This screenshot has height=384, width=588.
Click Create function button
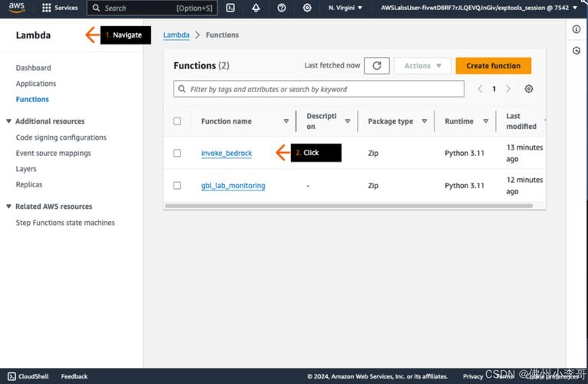[493, 66]
